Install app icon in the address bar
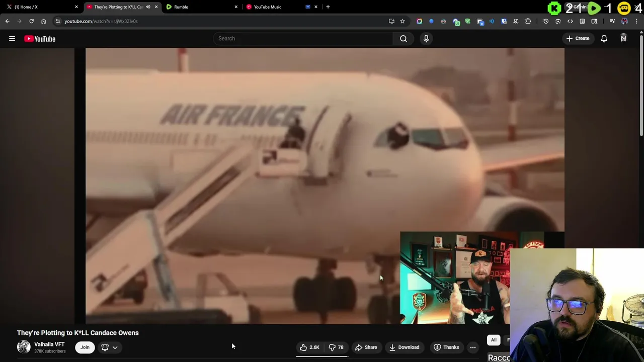This screenshot has height=362, width=644. pos(391,21)
